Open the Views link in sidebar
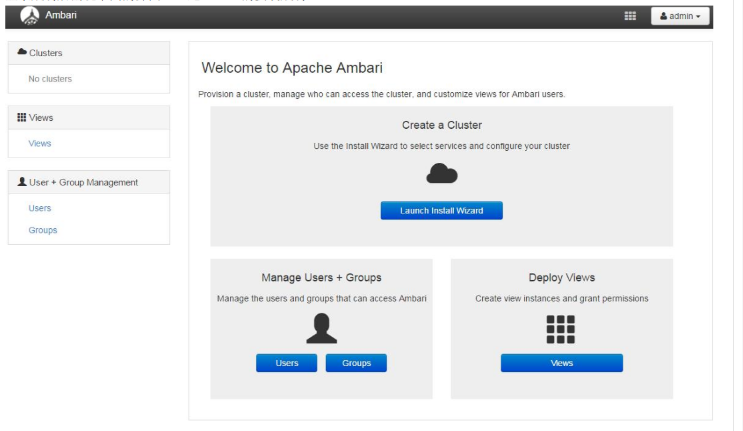 click(40, 144)
